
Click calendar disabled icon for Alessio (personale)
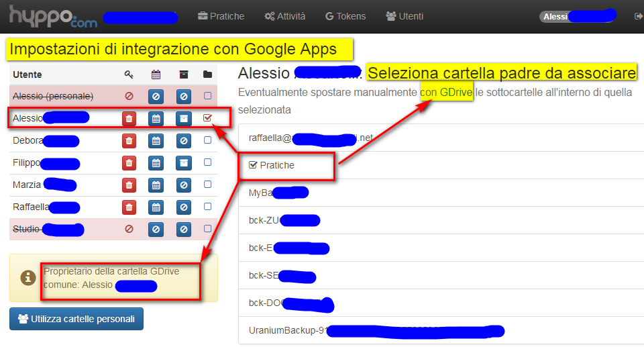tap(156, 97)
